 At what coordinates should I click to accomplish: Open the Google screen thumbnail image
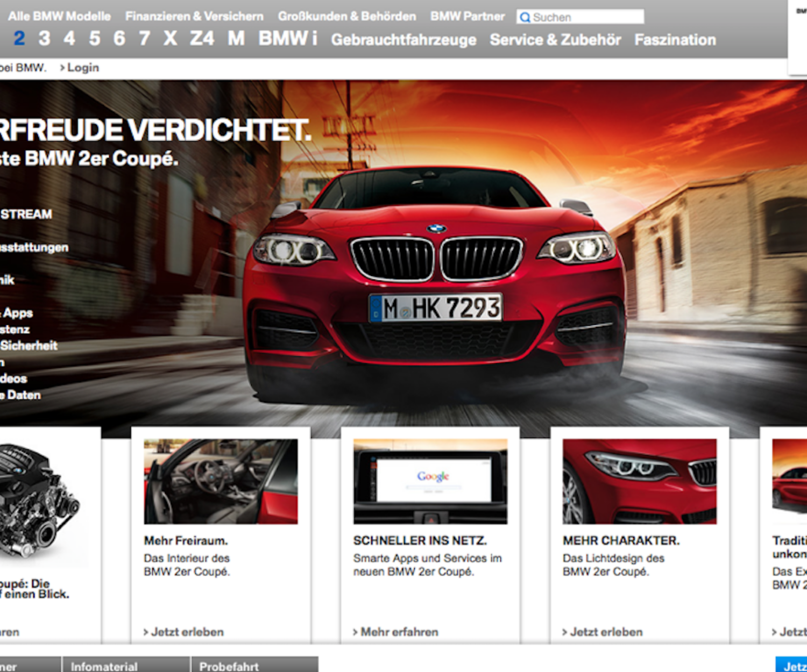(x=430, y=481)
